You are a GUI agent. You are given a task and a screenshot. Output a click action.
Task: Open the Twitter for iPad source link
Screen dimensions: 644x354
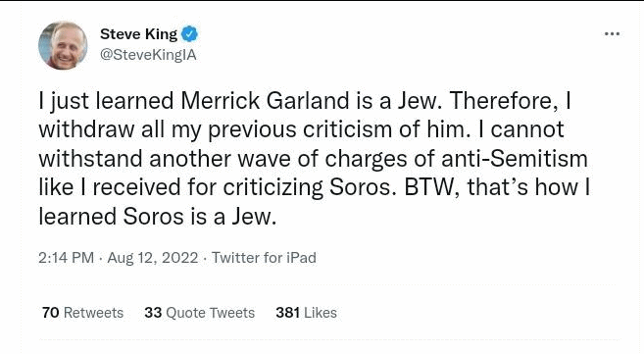point(264,258)
